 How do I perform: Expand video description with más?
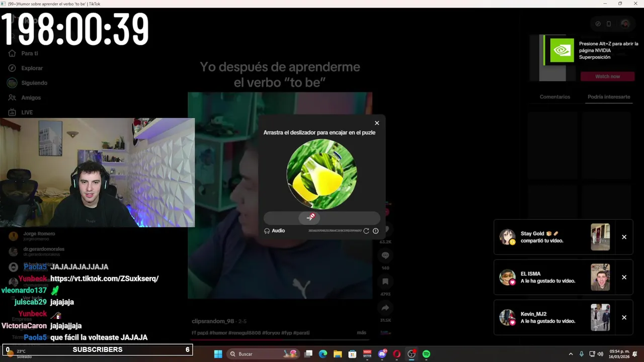click(x=361, y=333)
